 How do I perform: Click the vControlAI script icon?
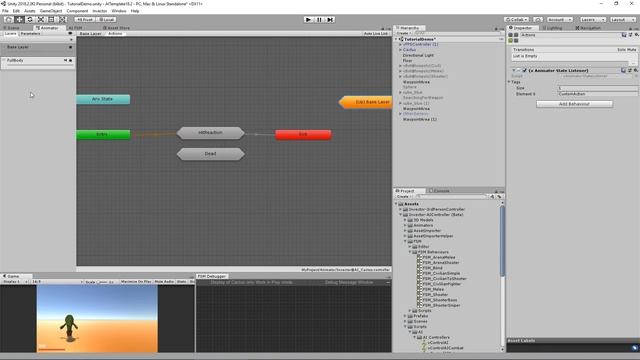click(424, 343)
